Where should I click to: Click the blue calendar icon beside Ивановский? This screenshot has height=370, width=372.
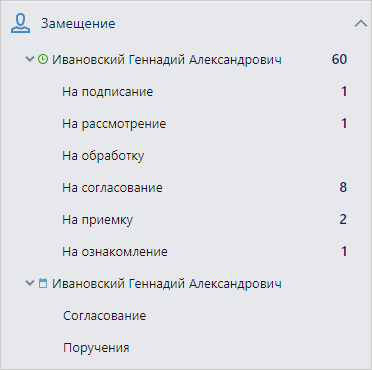tap(43, 284)
